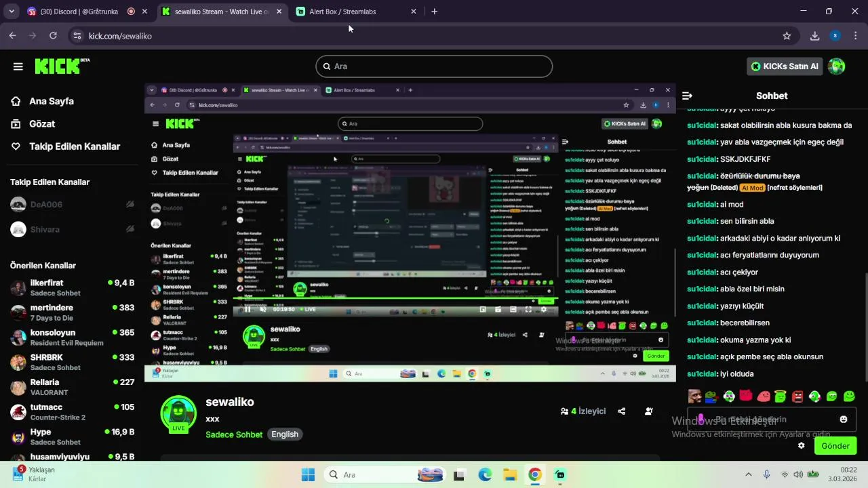Insert the red angry shouting emote
The image size is (868, 488).
[x=797, y=396]
